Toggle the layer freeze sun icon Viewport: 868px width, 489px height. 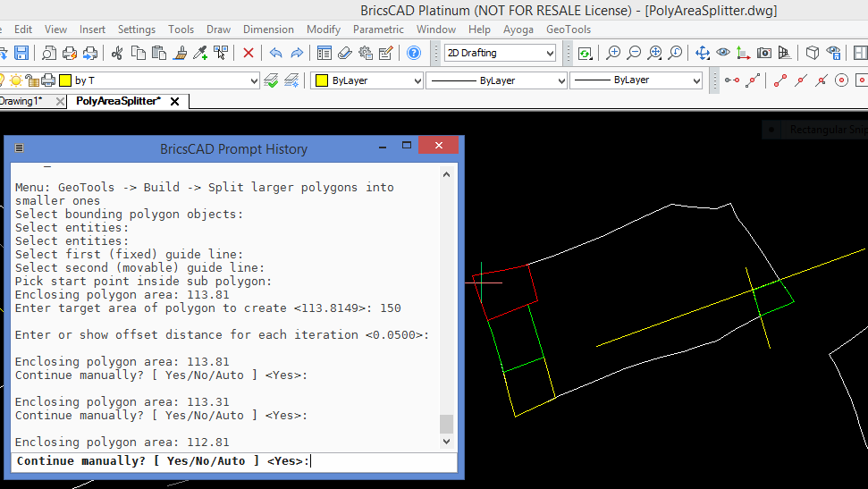click(x=17, y=80)
